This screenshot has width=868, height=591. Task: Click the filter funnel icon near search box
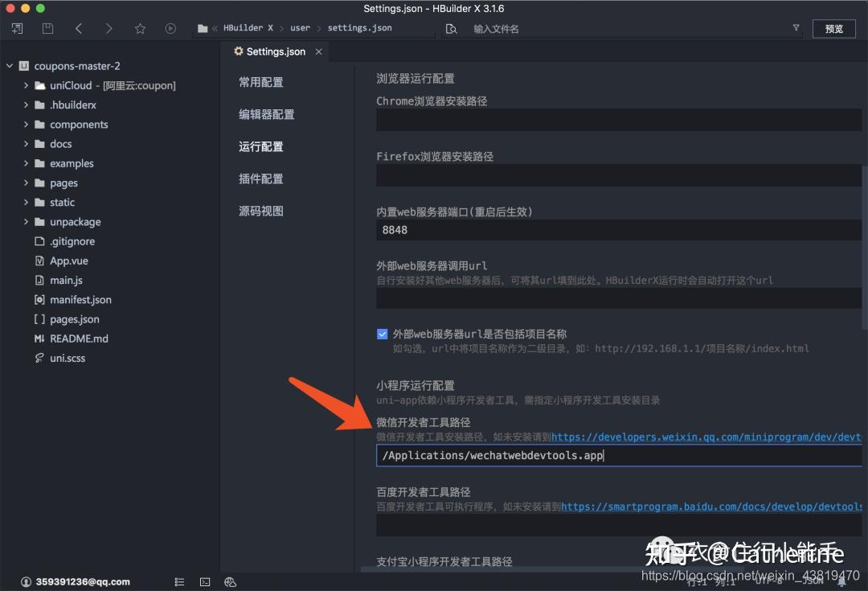point(796,28)
